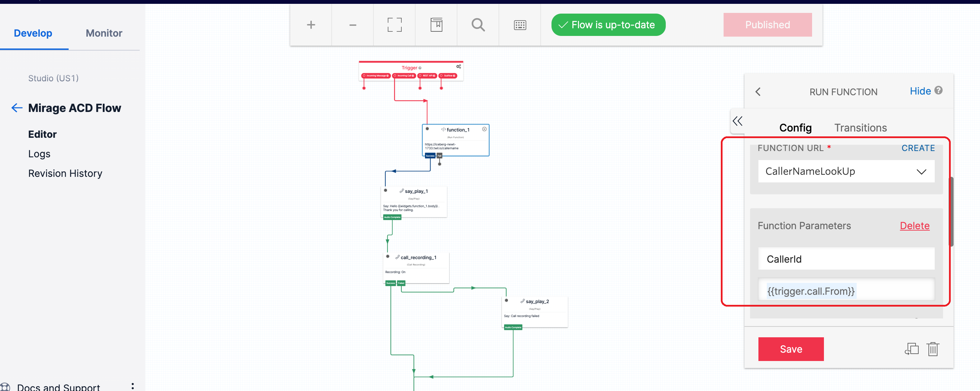Click the Studio (US1) label
The width and height of the screenshot is (980, 391).
coord(53,78)
